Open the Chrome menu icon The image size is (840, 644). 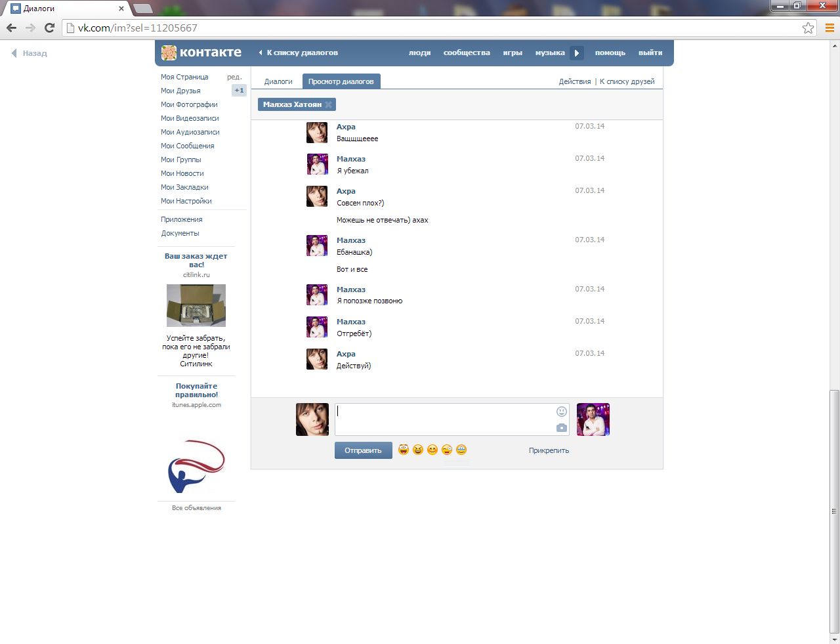(x=829, y=28)
